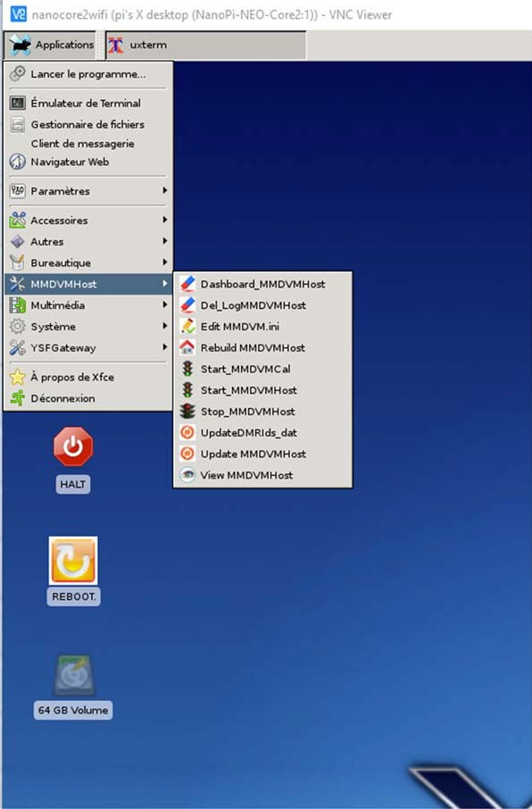The width and height of the screenshot is (532, 809).
Task: Expand the YSFGateway submenu arrow
Action: click(x=164, y=347)
